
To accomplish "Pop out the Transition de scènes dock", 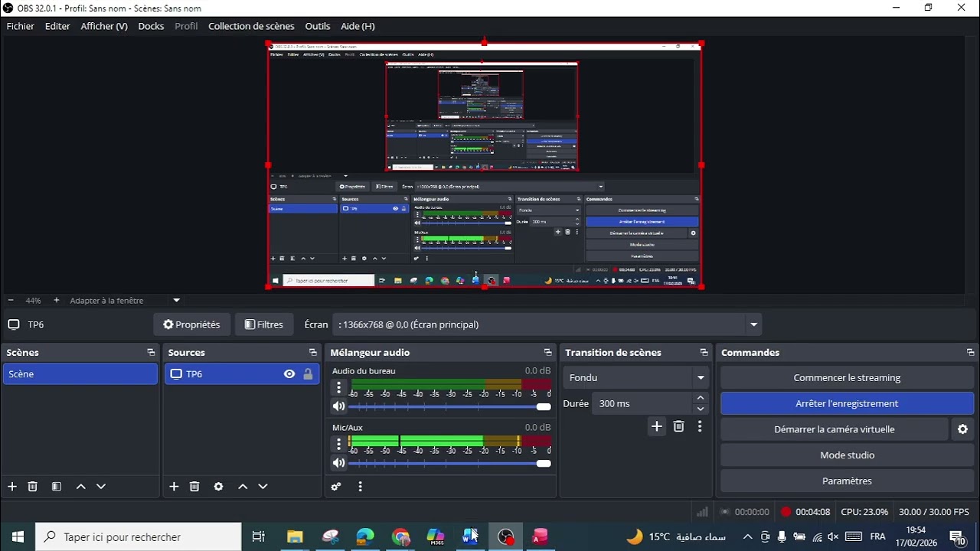I will (704, 353).
